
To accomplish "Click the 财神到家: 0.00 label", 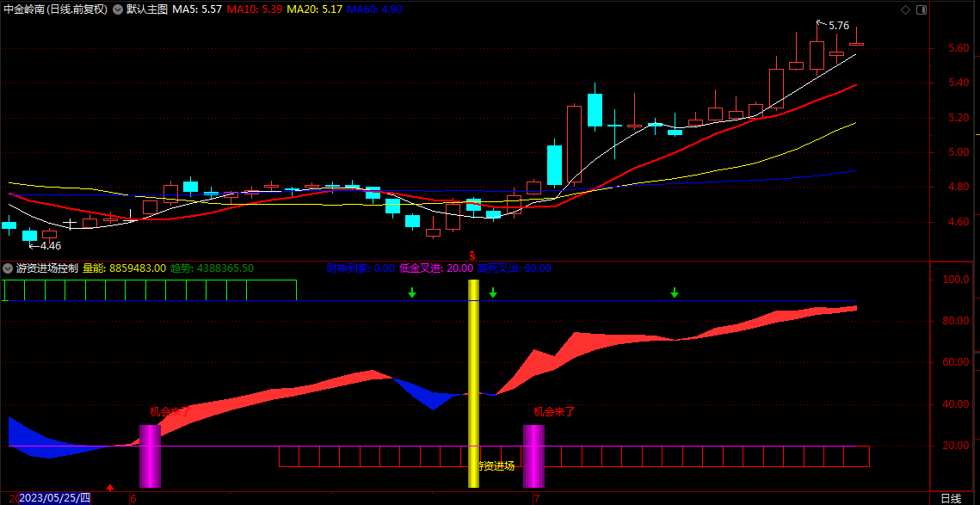I will pyautogui.click(x=361, y=268).
